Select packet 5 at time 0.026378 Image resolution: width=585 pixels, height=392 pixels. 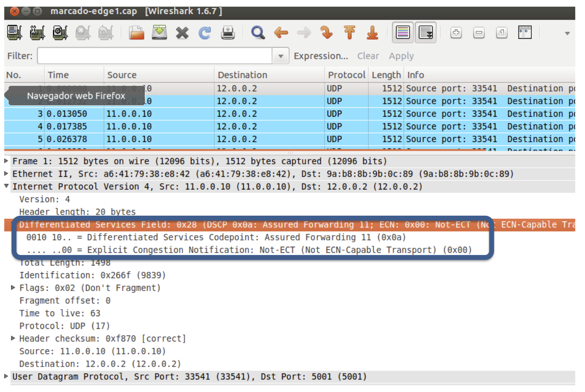290,139
